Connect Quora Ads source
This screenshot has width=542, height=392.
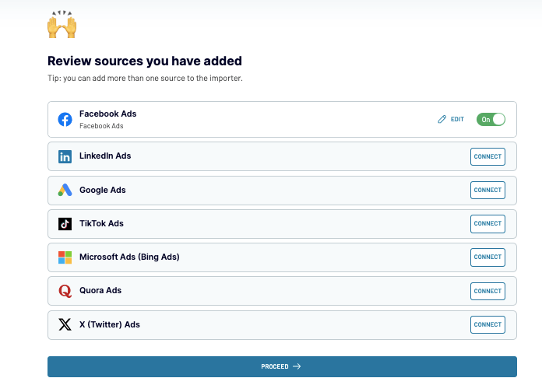[x=487, y=291]
